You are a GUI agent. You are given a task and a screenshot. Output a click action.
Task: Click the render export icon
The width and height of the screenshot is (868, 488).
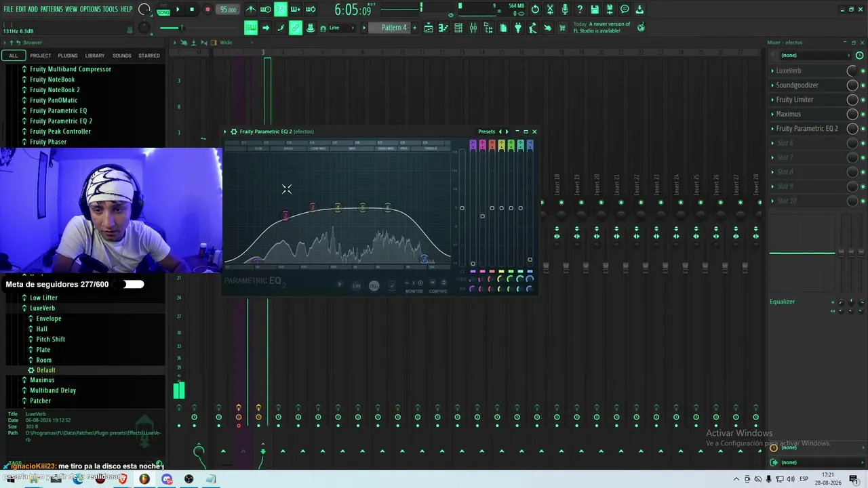[x=610, y=9]
